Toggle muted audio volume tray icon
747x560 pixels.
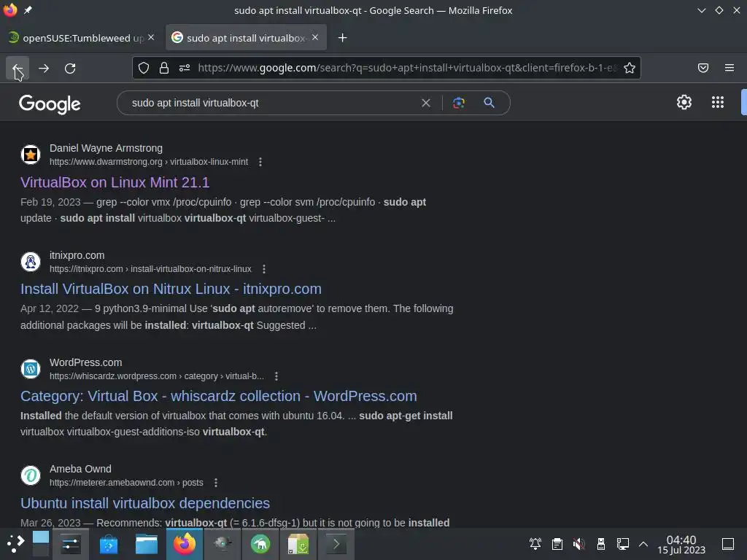pyautogui.click(x=578, y=544)
